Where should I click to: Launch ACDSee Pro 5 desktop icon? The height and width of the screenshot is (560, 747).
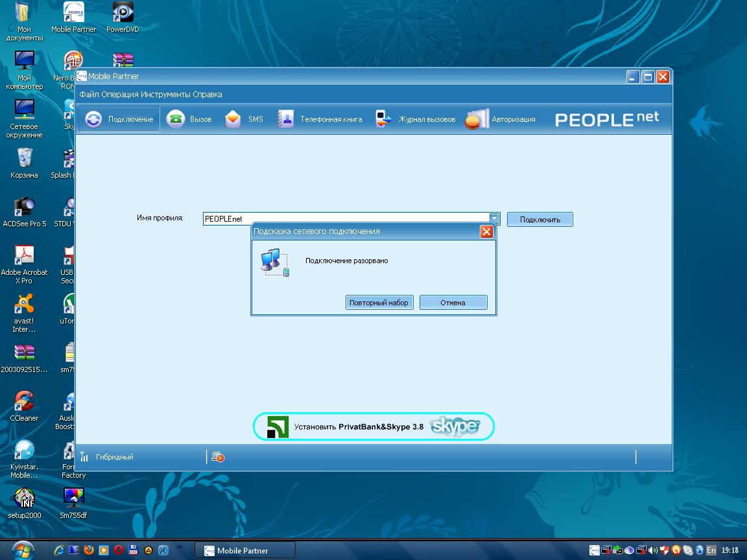[24, 212]
